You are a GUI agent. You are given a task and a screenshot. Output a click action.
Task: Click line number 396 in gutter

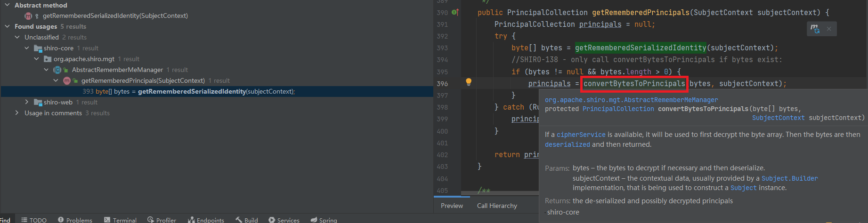click(442, 84)
